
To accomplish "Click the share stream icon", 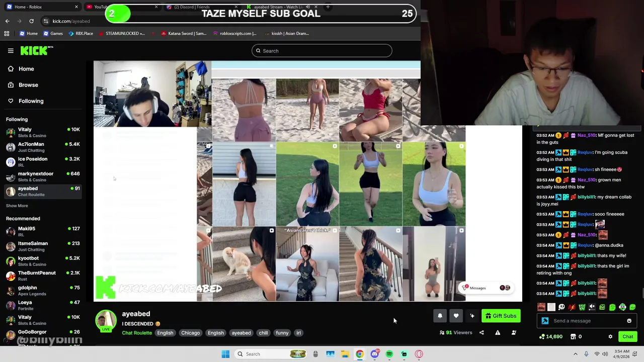I will click(481, 332).
